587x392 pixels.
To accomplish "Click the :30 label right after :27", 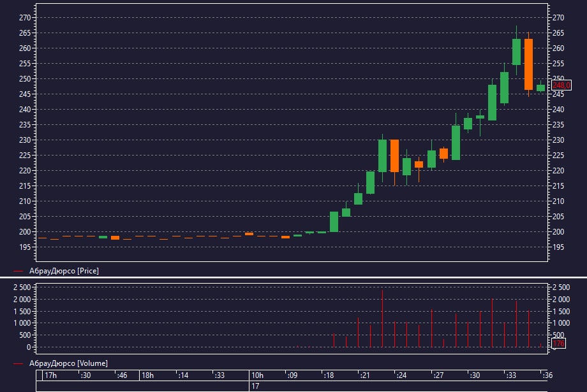I will tap(474, 375).
